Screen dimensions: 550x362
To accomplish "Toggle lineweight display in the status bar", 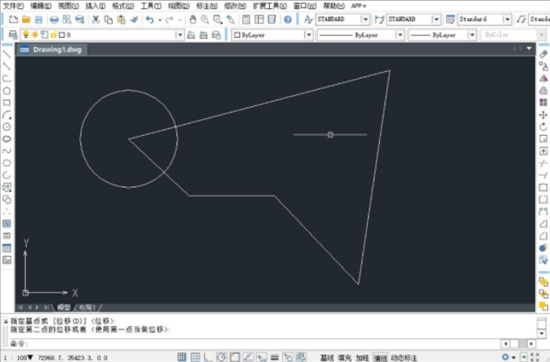I will pos(275,357).
